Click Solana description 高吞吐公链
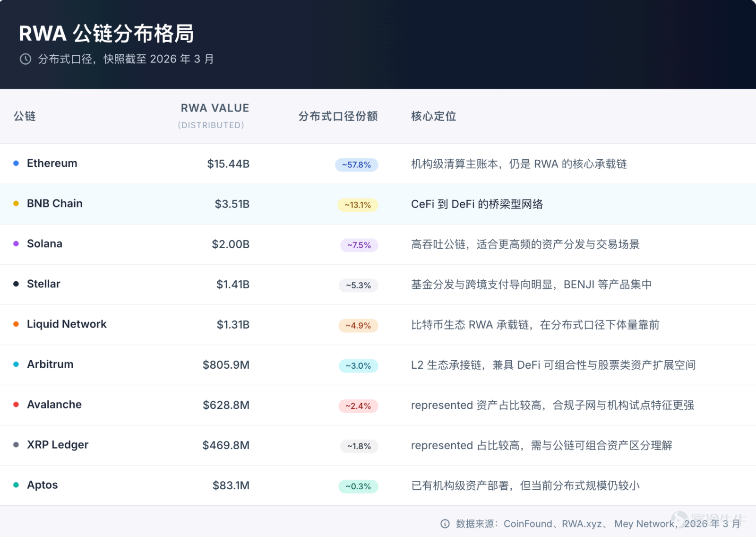This screenshot has height=537, width=756. (525, 244)
